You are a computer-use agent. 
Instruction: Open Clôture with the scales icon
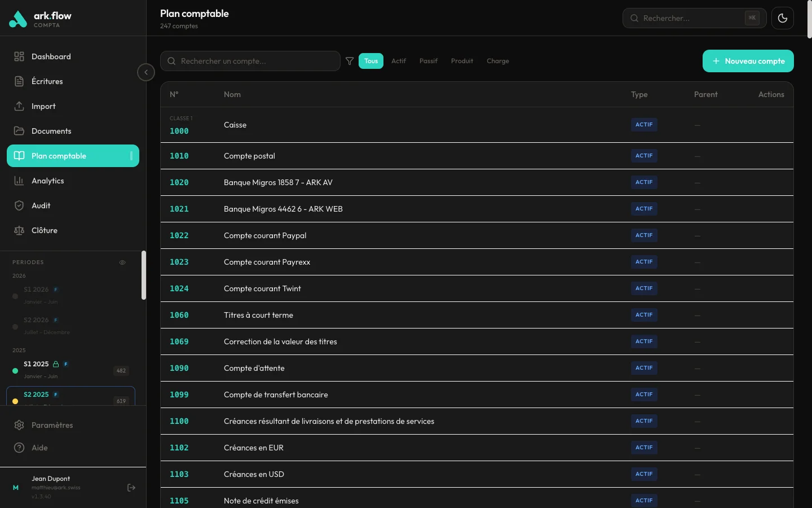19,230
